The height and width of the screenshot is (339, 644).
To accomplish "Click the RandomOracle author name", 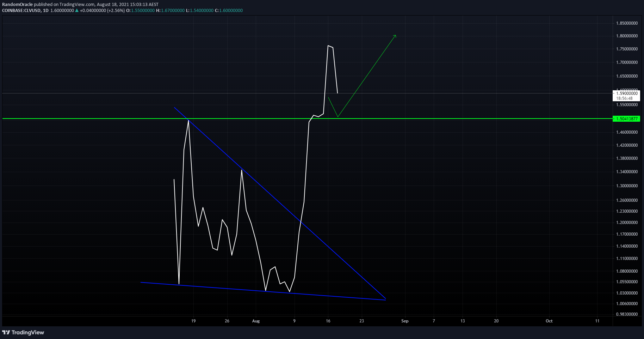I will coord(17,5).
